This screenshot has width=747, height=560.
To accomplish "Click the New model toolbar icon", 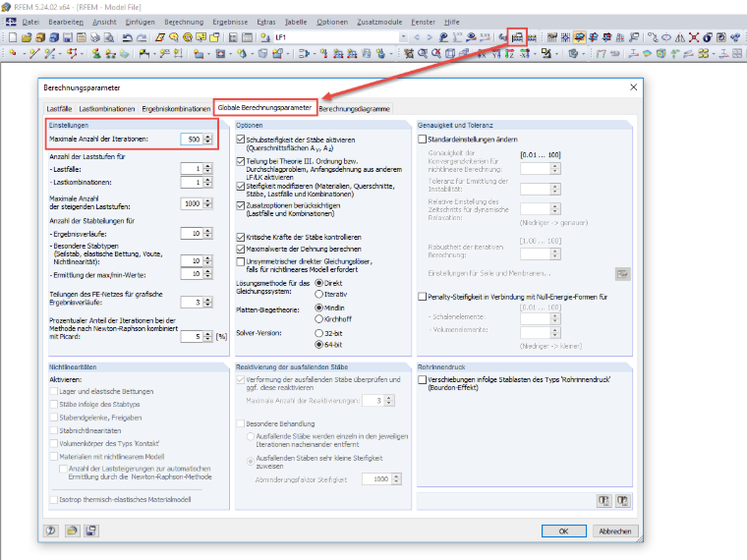I will 13,37.
